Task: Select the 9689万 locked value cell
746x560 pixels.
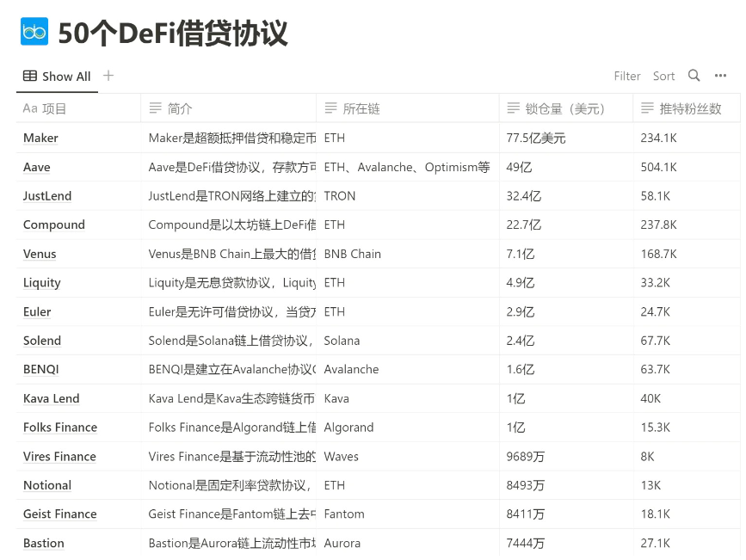Action: (x=566, y=456)
